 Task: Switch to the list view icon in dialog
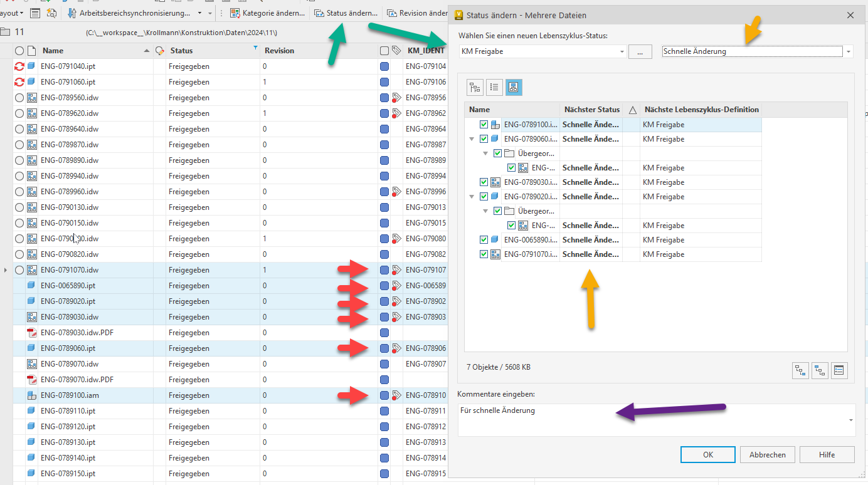[494, 88]
